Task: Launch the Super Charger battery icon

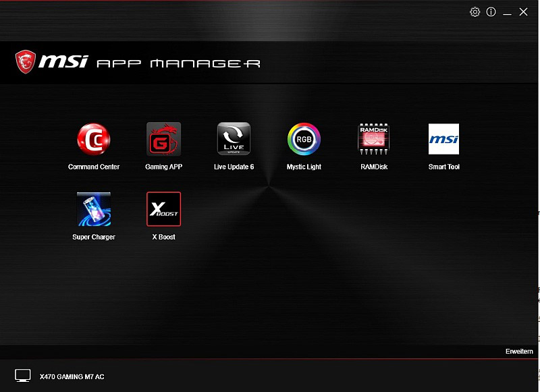Action: [x=94, y=209]
